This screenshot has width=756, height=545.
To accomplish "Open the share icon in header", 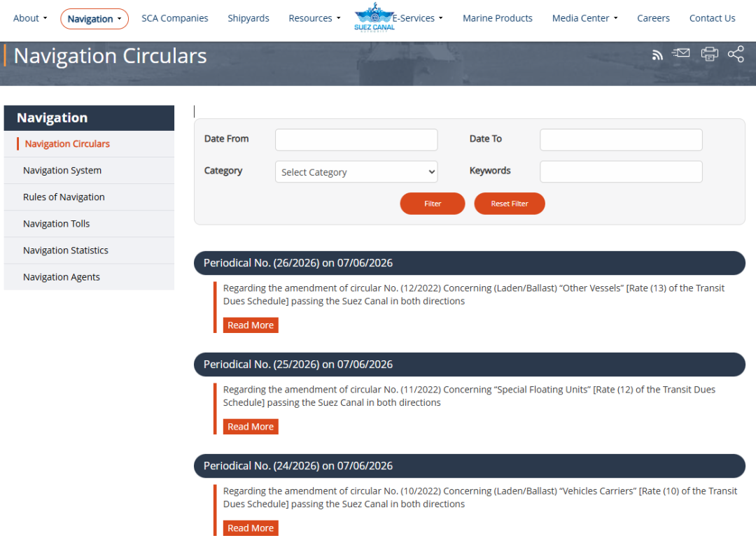I will [736, 54].
